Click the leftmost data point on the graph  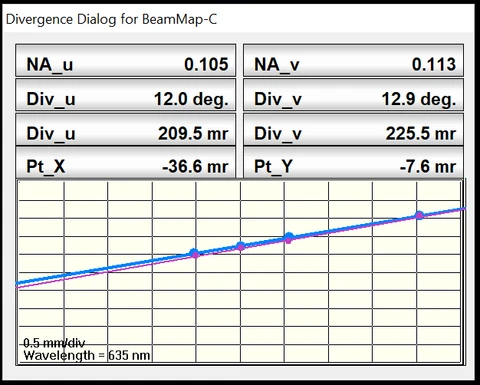click(194, 254)
